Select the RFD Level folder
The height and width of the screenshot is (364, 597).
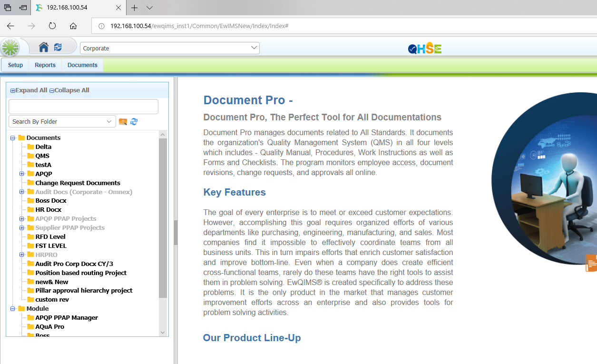50,236
